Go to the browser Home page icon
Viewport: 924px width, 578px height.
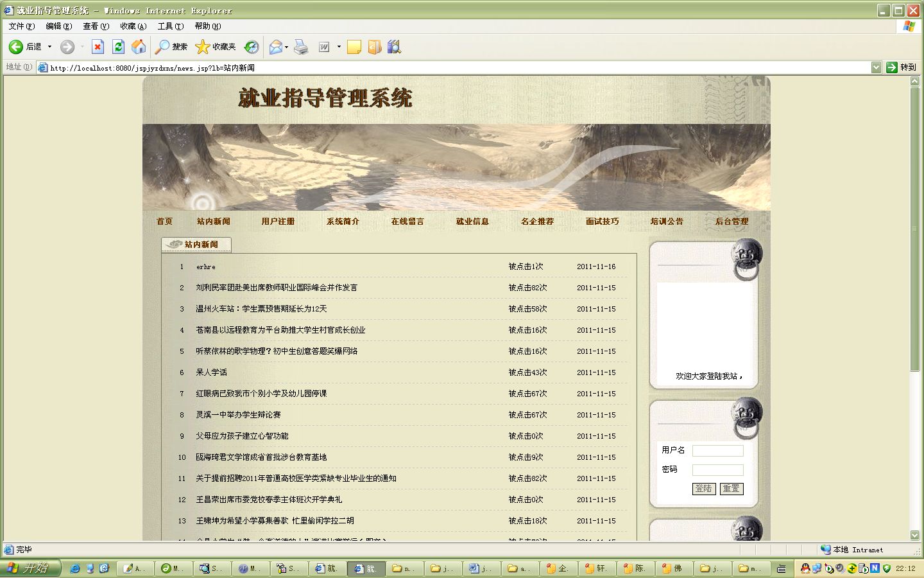click(x=139, y=47)
